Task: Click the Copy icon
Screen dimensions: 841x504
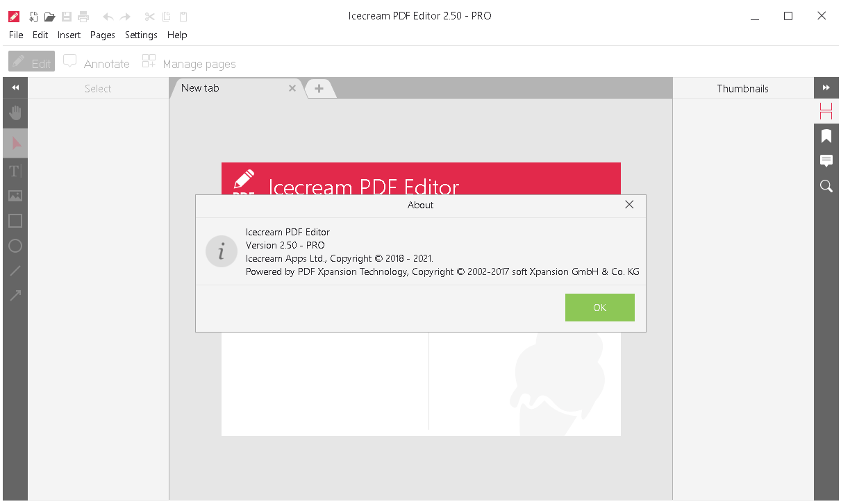Action: pos(166,17)
